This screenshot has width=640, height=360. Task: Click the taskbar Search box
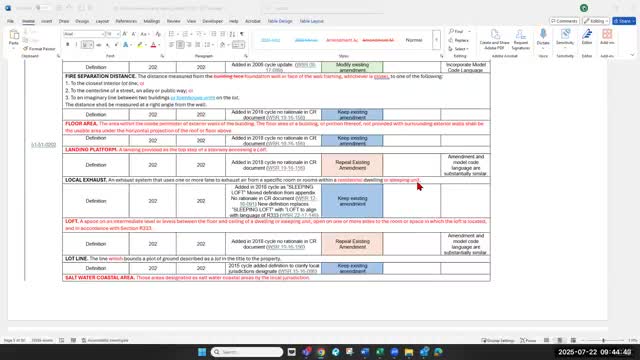pyautogui.click(x=247, y=352)
